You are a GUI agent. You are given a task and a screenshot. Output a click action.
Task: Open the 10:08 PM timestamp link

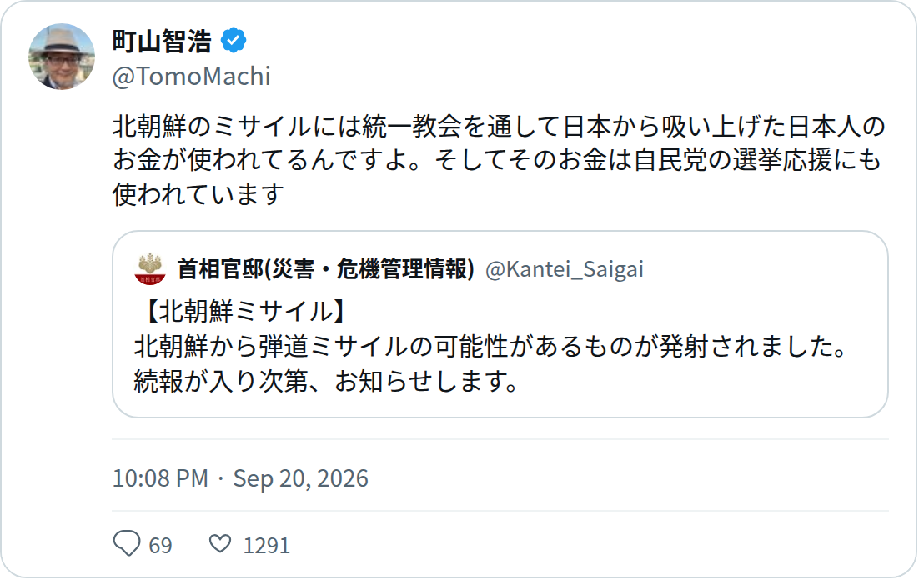point(160,477)
